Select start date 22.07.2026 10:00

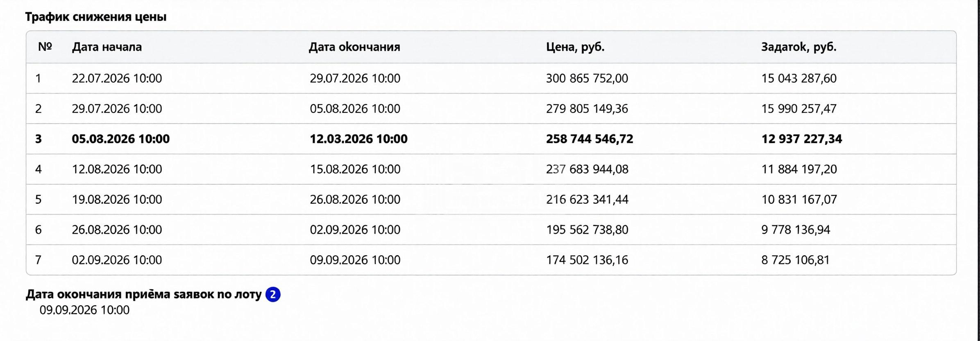point(117,78)
